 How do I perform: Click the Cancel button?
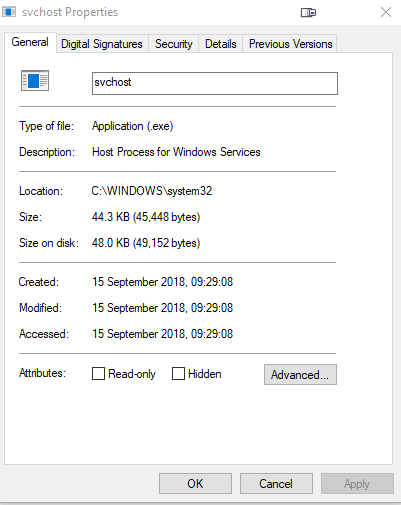pos(276,483)
